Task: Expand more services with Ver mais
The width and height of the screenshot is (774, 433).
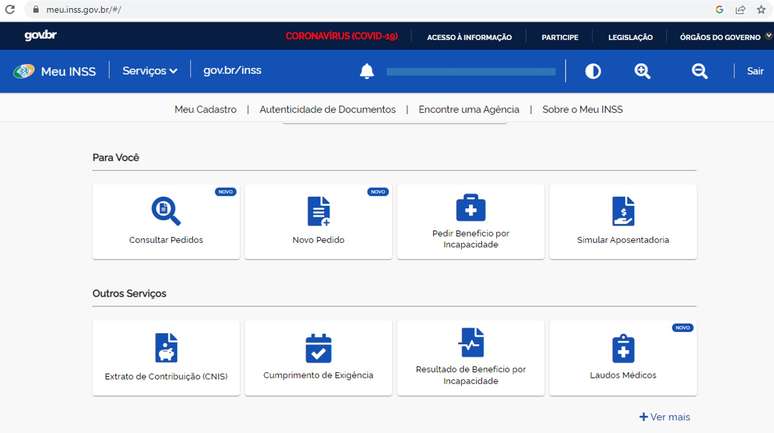Action: pyautogui.click(x=664, y=417)
